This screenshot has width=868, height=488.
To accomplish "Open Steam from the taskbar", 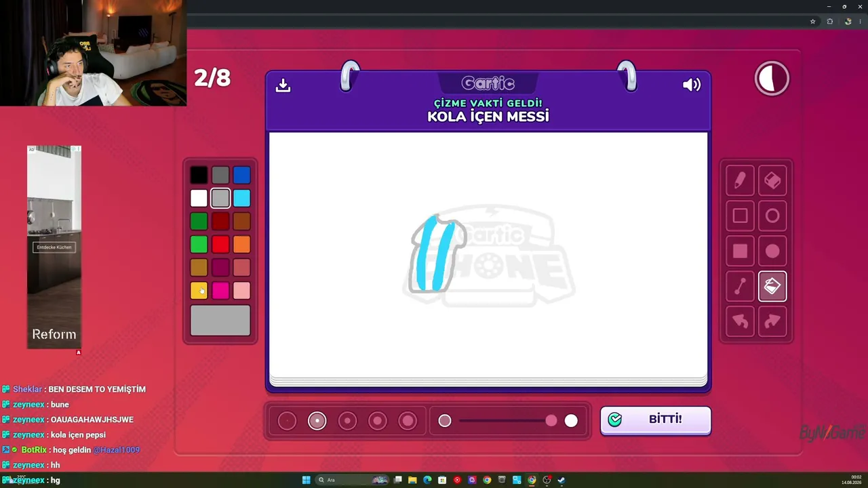I will [561, 480].
